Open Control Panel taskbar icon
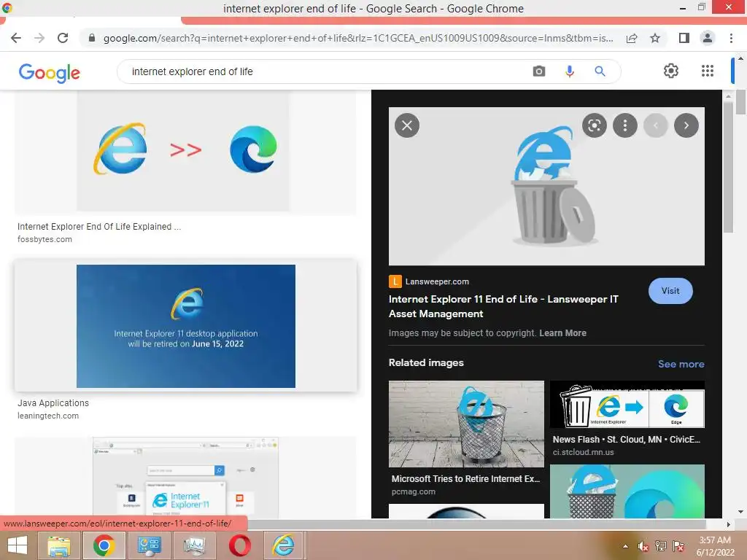 pyautogui.click(x=149, y=545)
